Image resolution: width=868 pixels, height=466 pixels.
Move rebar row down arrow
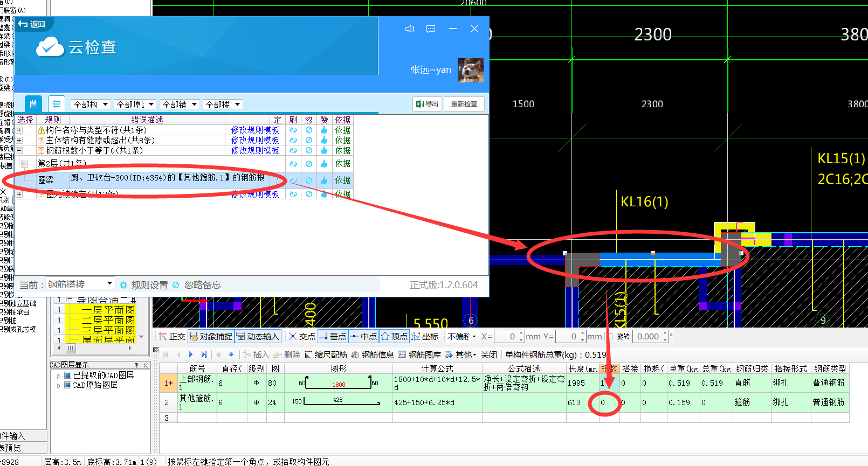(231, 354)
